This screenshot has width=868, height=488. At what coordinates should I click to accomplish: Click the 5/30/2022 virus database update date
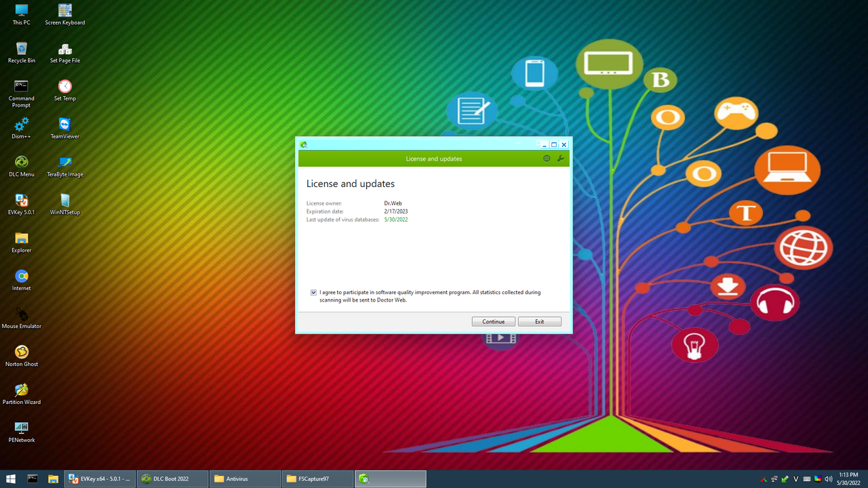396,220
